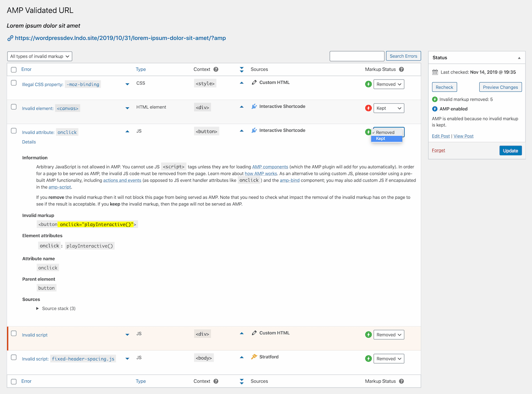The height and width of the screenshot is (394, 532).
Task: Open the amp-script link
Action: click(x=60, y=188)
